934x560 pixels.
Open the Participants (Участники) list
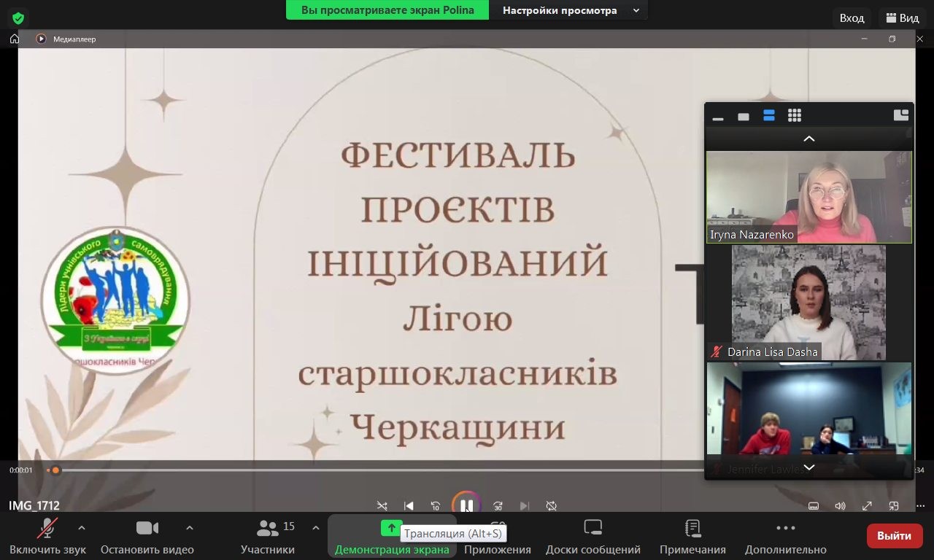[268, 537]
